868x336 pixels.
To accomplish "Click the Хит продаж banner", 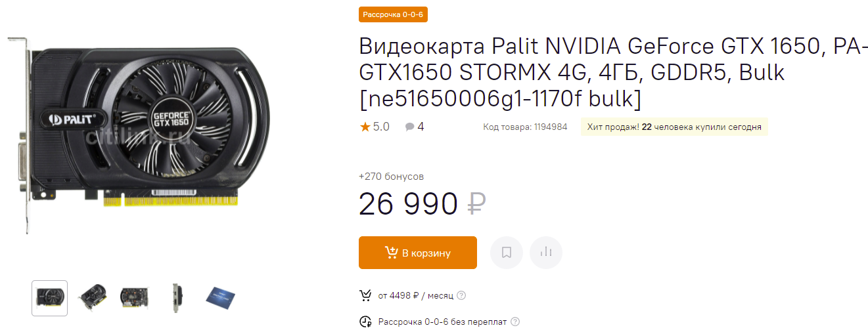I will (674, 127).
